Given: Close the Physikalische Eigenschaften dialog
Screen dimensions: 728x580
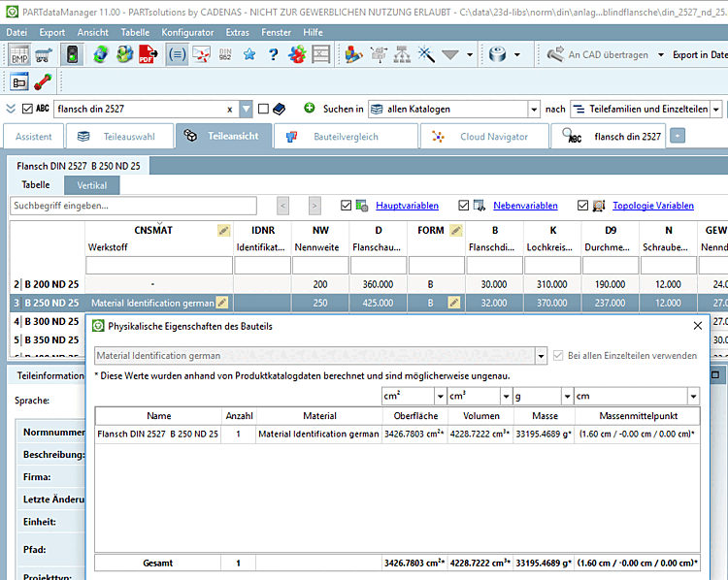Looking at the screenshot, I should pyautogui.click(x=697, y=326).
